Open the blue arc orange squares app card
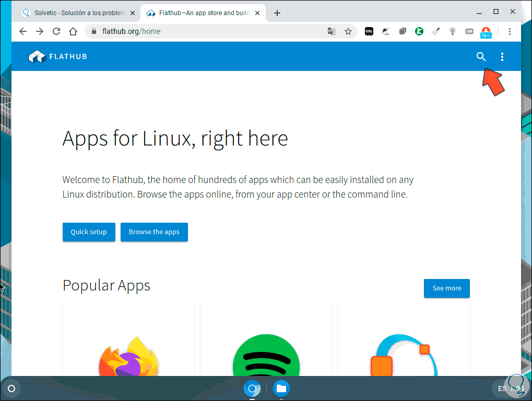532x401 pixels. (x=404, y=340)
